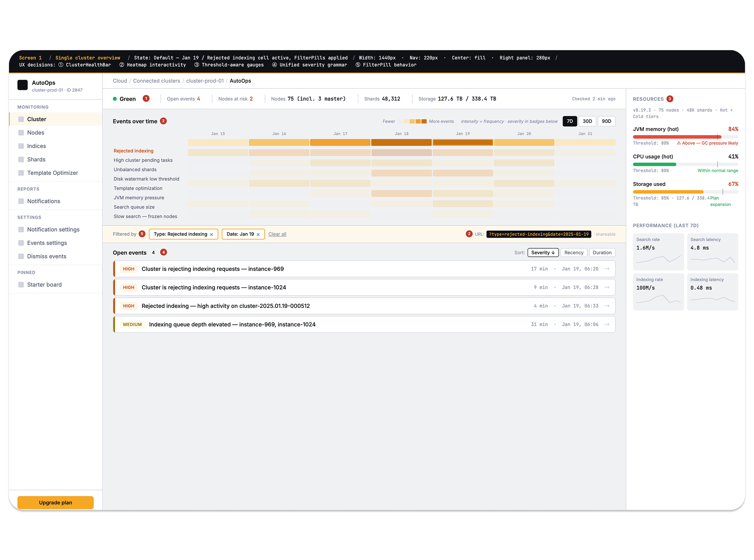This screenshot has height=560, width=754.
Task: Click the Clear all filters link
Action: (x=277, y=234)
